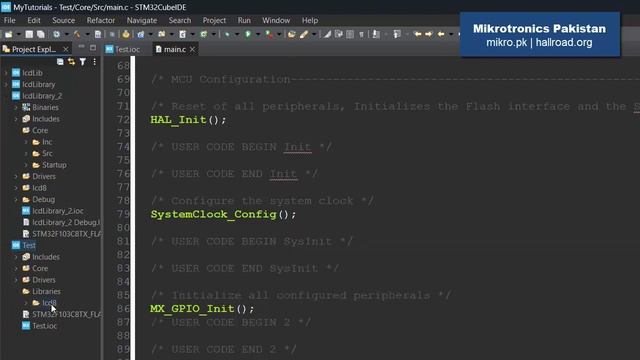The width and height of the screenshot is (640, 360).
Task: Click the Show Whitespace Characters pilcrow icon
Action: pos(362,35)
